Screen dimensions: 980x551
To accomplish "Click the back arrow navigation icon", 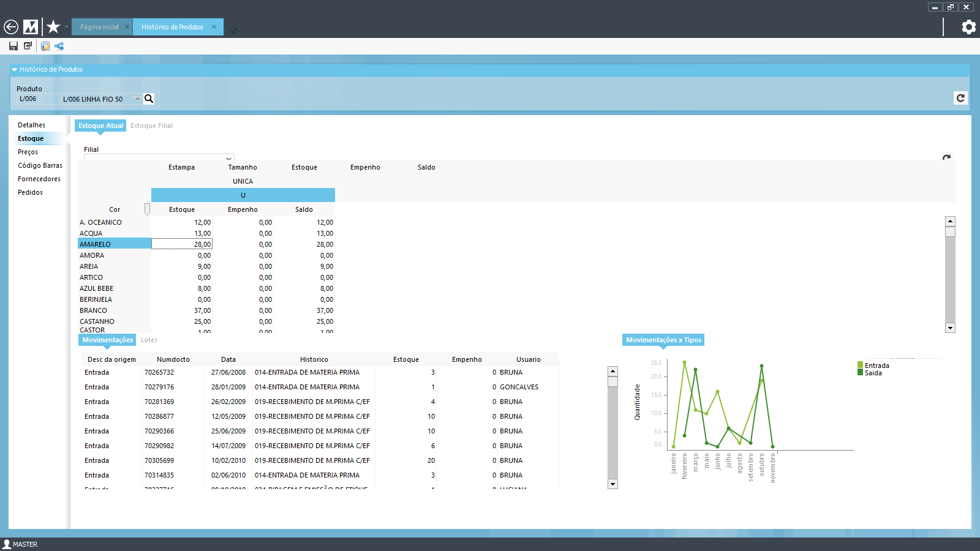I will click(x=11, y=27).
